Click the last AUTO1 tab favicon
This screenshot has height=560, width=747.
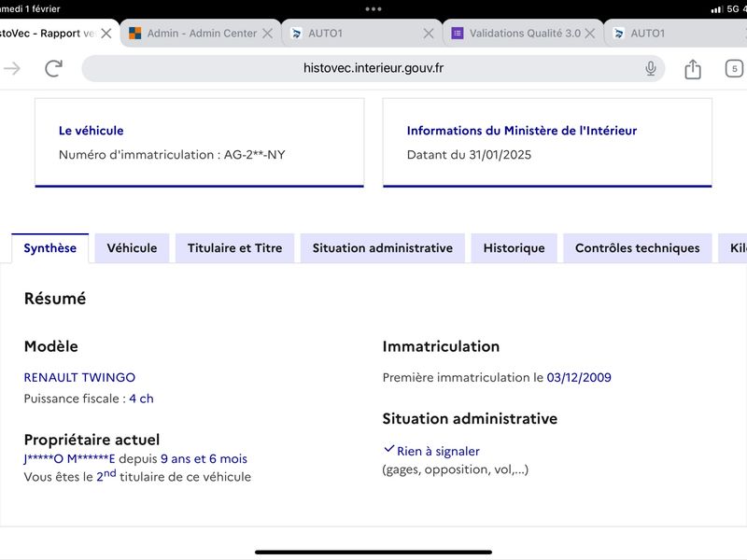point(619,34)
